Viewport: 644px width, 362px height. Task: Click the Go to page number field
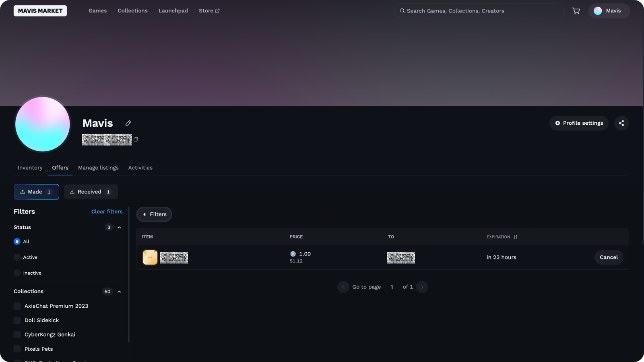(x=392, y=287)
